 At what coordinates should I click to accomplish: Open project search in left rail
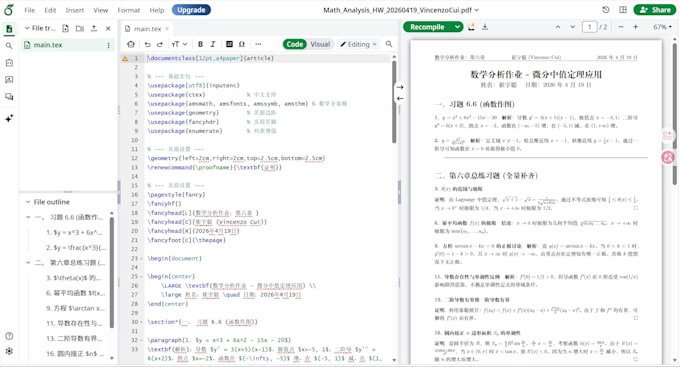coord(9,46)
